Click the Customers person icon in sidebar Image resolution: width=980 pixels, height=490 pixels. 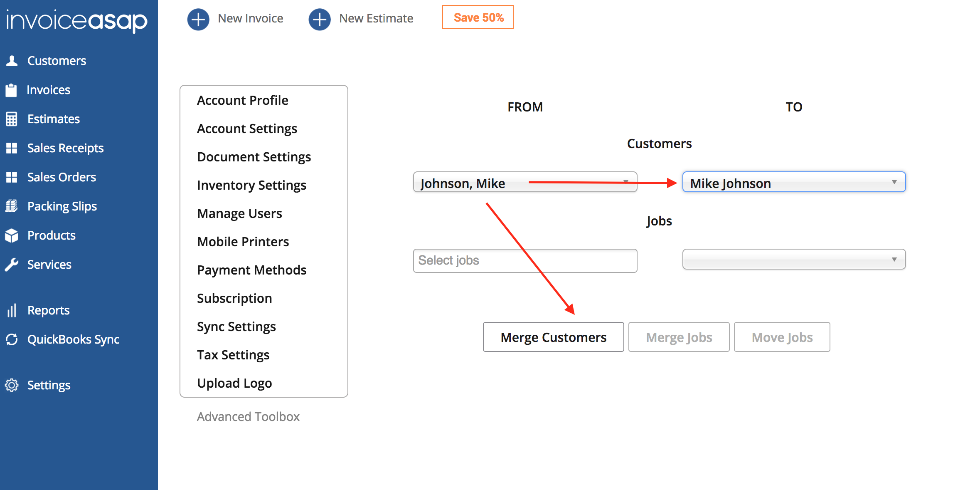click(x=12, y=61)
